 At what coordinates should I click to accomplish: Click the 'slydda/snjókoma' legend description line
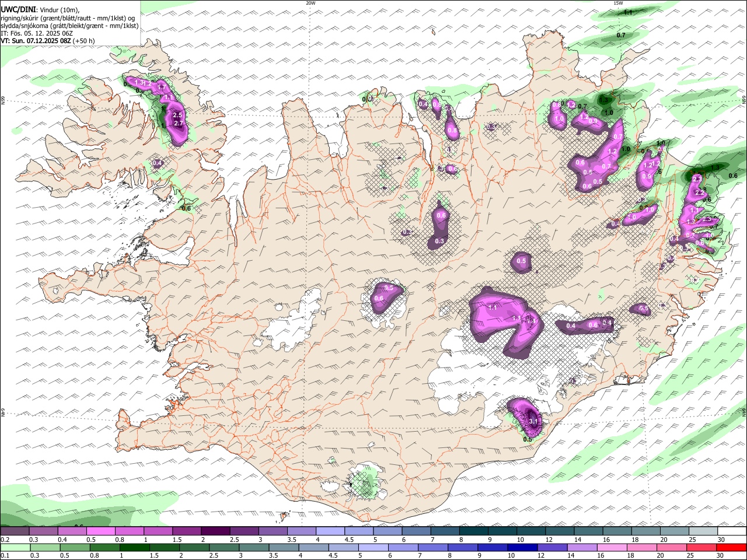tap(70, 26)
